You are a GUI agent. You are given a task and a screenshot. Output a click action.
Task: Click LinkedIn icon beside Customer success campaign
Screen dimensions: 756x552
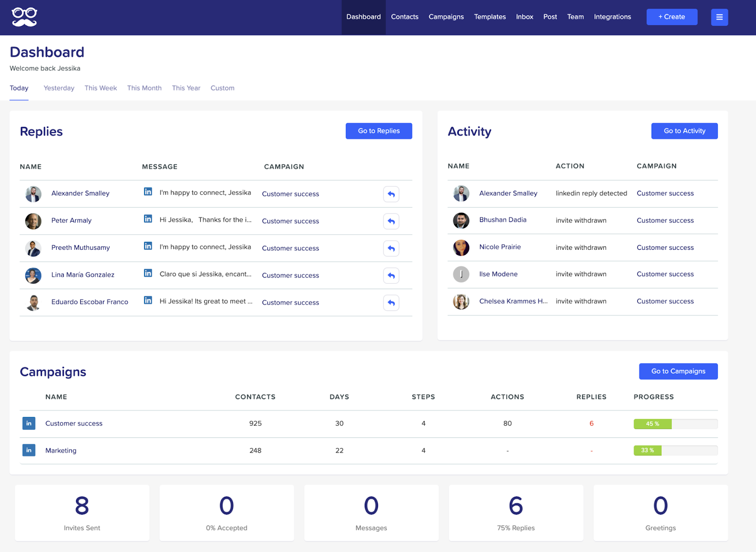pyautogui.click(x=29, y=424)
